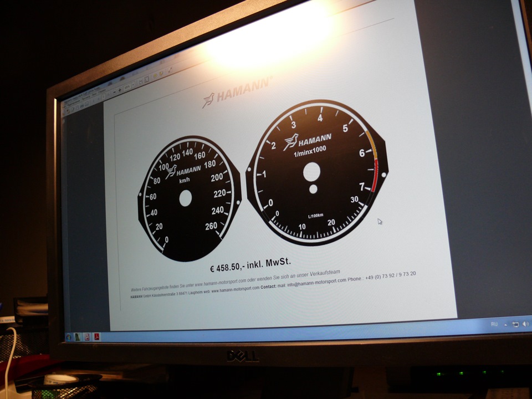Click the Print icon in the Reader toolbar
Viewport: 532px width, 399px height.
tap(81, 106)
